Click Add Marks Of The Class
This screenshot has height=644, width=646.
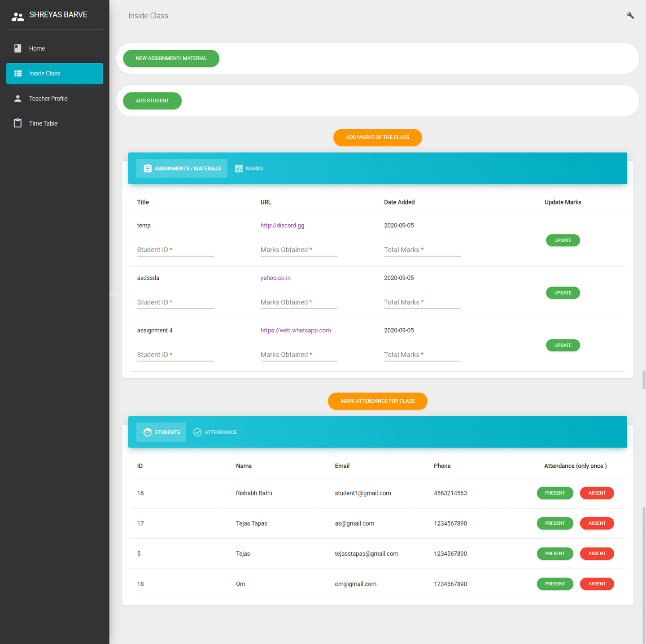click(378, 138)
